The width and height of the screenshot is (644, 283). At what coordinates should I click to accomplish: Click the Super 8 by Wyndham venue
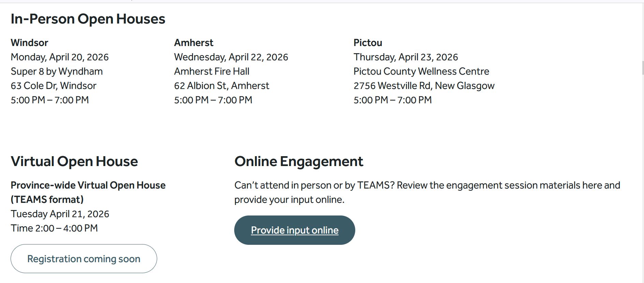[x=57, y=71]
